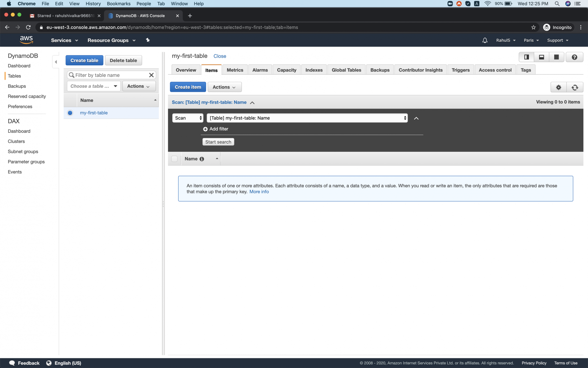The height and width of the screenshot is (368, 588).
Task: Open the help panel icon
Action: tap(574, 57)
